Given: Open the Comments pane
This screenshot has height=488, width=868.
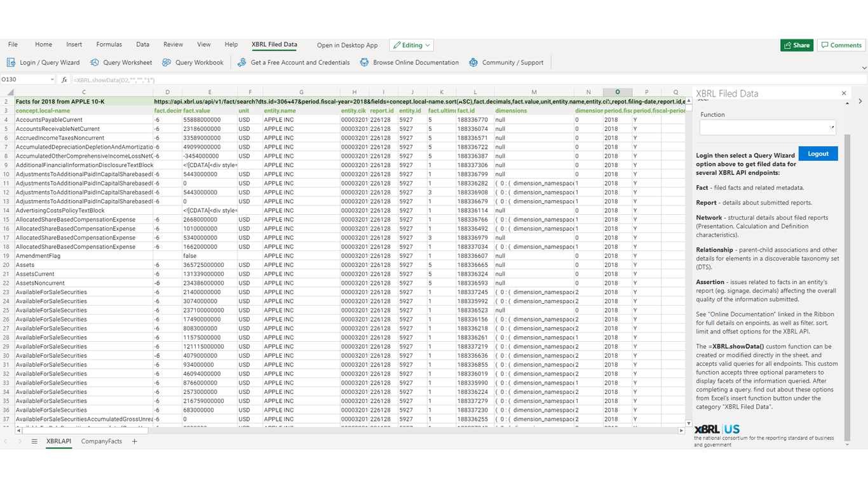Looking at the screenshot, I should [x=841, y=45].
